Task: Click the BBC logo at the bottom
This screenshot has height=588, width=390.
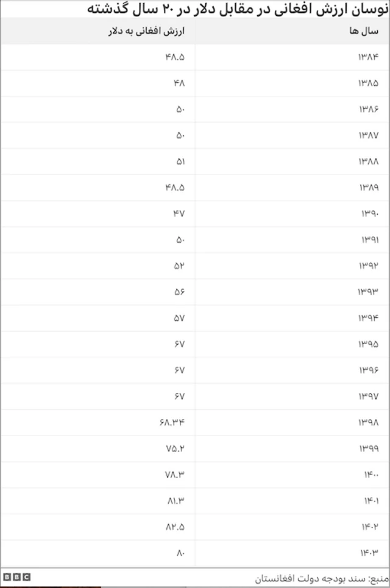Action: [x=16, y=576]
